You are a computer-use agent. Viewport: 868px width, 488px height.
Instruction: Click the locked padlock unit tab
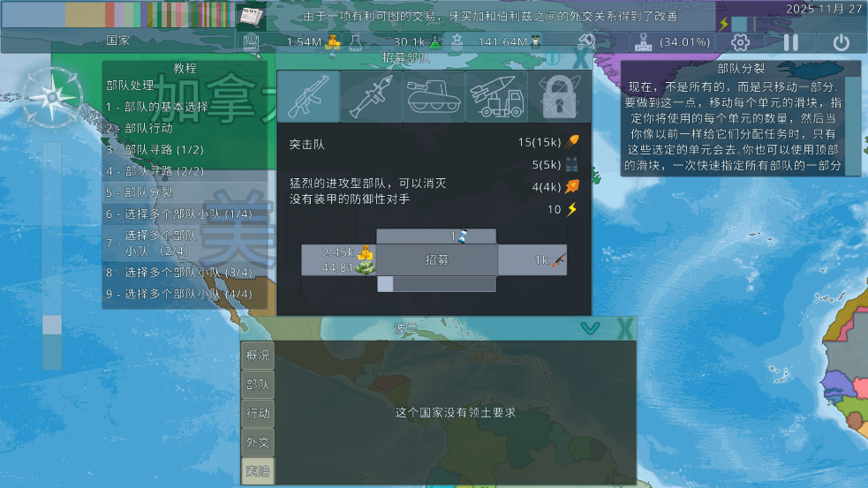(x=559, y=97)
